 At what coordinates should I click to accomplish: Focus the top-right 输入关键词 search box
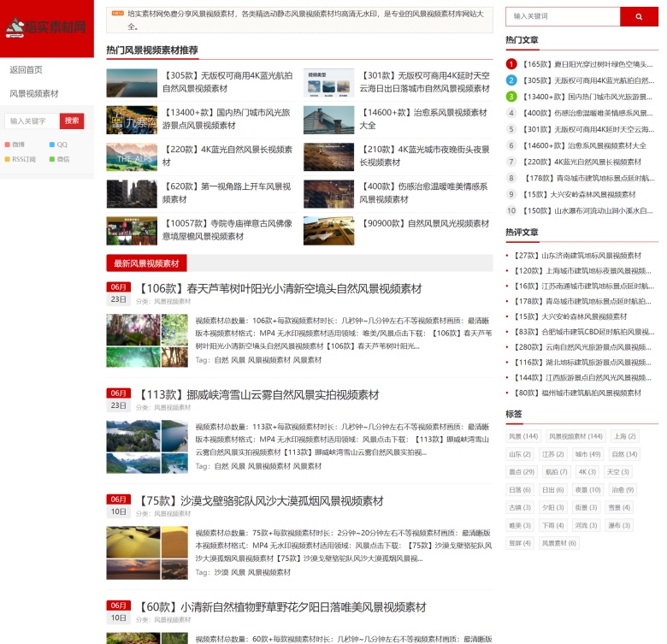pyautogui.click(x=563, y=16)
